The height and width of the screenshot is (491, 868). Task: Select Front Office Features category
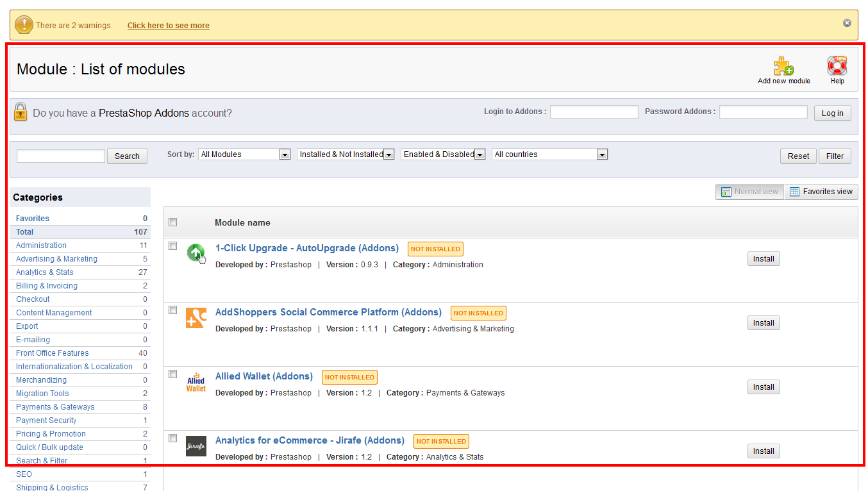click(53, 353)
